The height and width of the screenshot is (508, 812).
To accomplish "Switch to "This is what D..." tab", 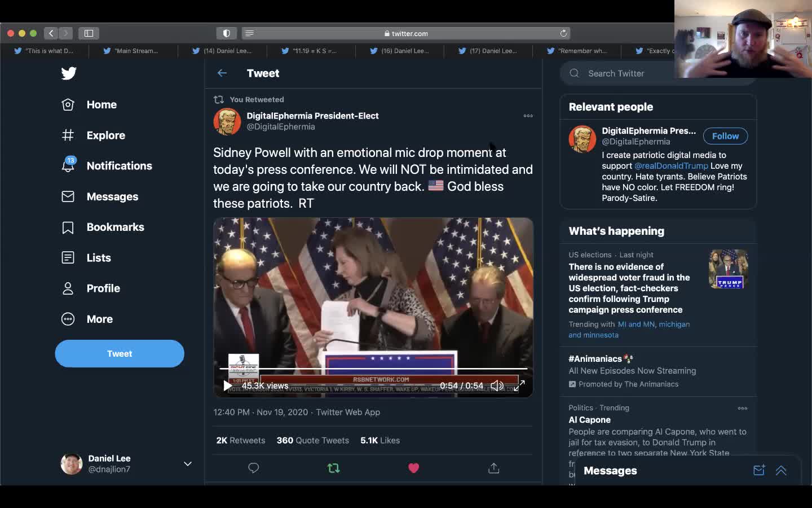I will (45, 51).
